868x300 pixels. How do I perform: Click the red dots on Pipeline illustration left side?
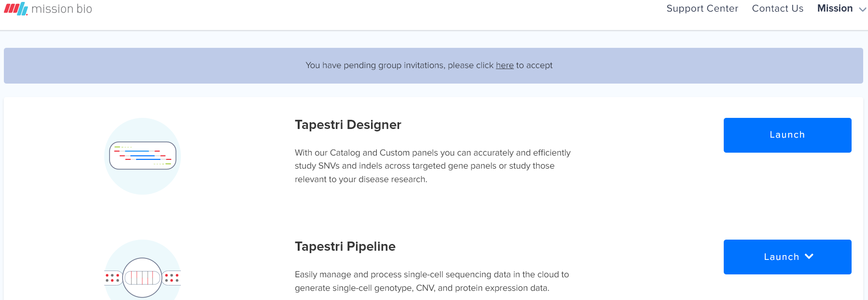coord(112,278)
